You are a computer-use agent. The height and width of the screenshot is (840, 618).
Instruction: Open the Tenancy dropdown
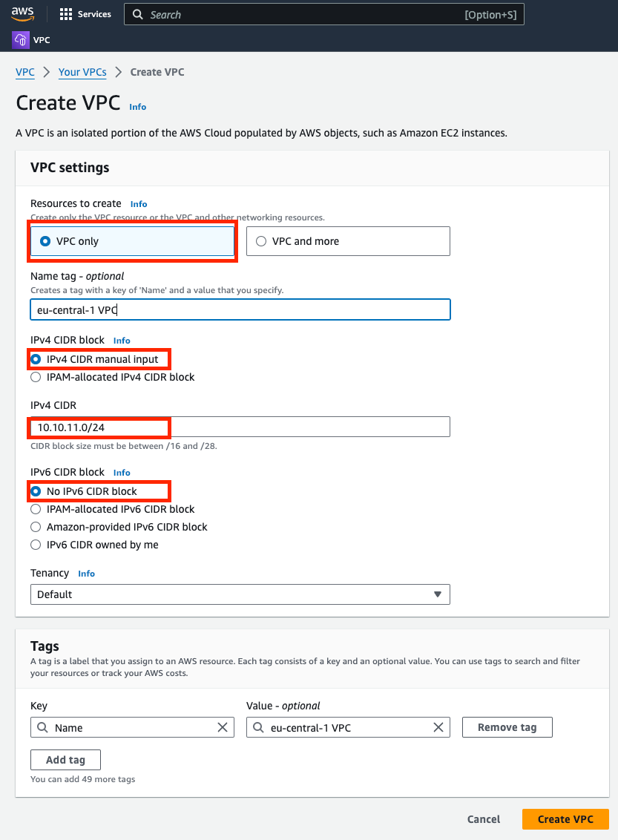pos(240,594)
